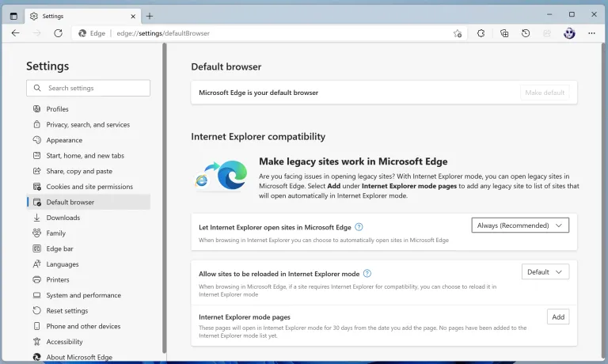
Task: Open the vertical tabs icon at the left of the tab strip
Action: [13, 17]
